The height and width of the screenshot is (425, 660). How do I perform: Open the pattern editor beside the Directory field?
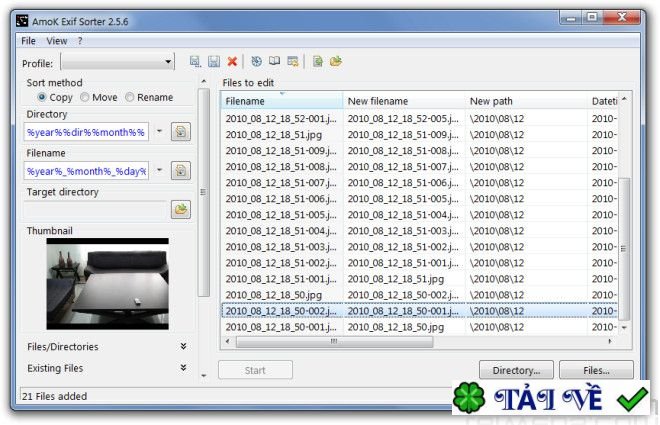181,132
